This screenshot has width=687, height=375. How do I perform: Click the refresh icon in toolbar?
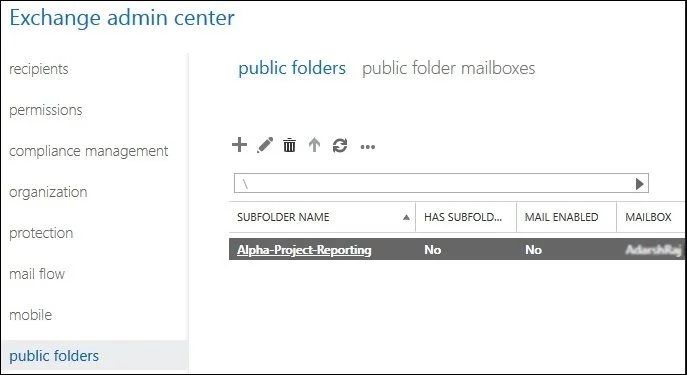tap(340, 145)
